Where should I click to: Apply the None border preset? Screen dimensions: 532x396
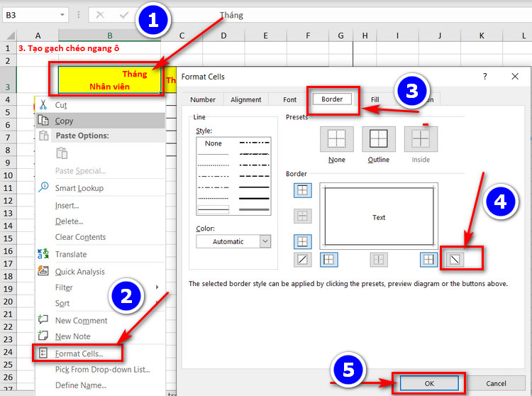336,139
